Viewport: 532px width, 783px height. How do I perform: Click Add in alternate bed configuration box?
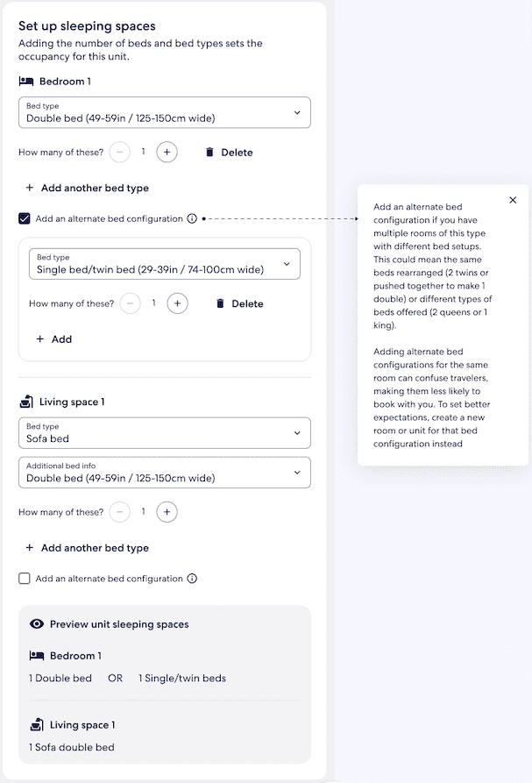tap(53, 339)
